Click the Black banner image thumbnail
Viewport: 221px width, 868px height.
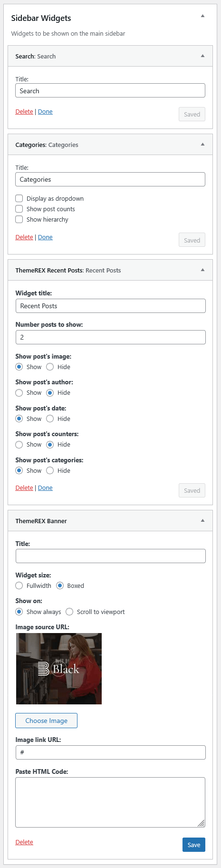[x=59, y=669]
